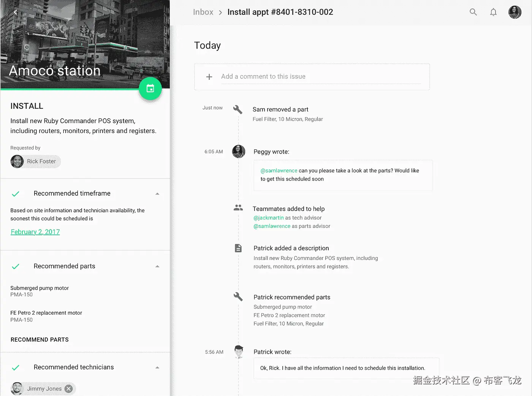Click the wrench icon beside Sam removed a part
Image resolution: width=532 pixels, height=396 pixels.
pyautogui.click(x=238, y=110)
